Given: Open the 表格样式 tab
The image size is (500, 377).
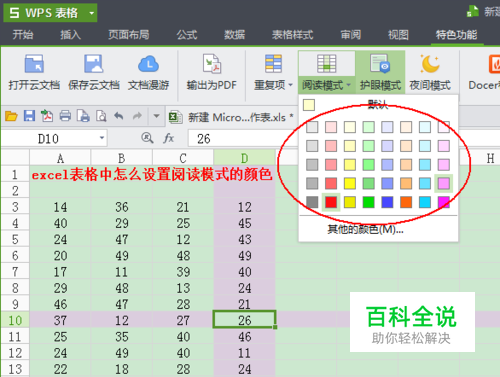Looking at the screenshot, I should click(292, 35).
